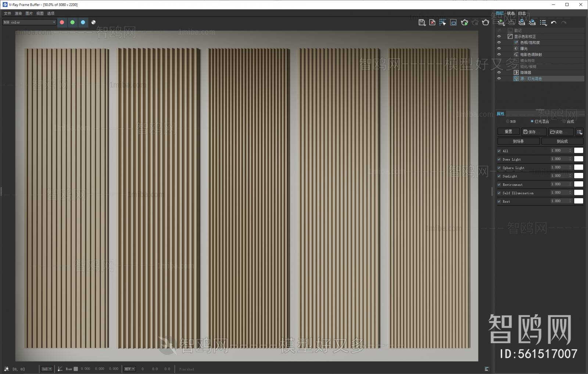Viewport: 588px width, 374px height.
Task: Hide the 显示色彩校正 layer via eye icon
Action: coord(499,36)
